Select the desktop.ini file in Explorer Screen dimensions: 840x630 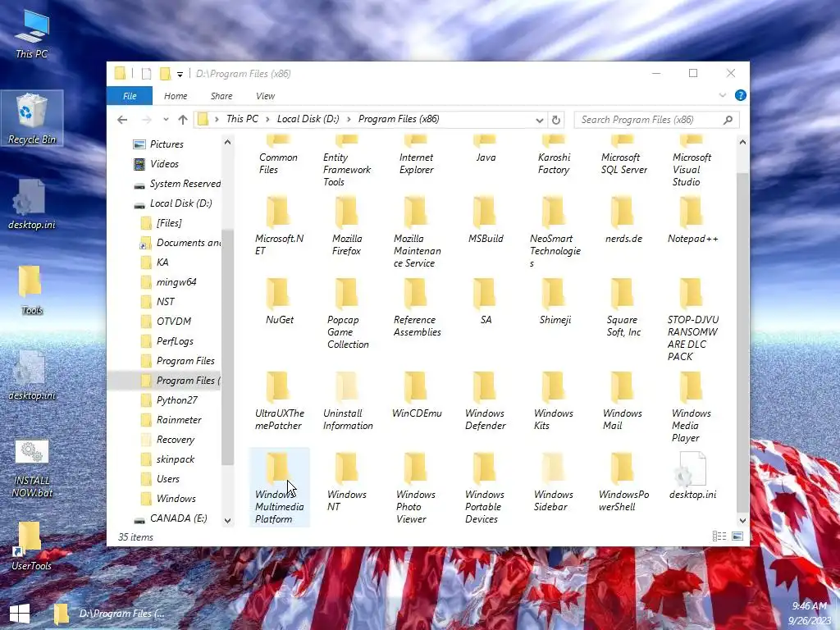pos(692,476)
